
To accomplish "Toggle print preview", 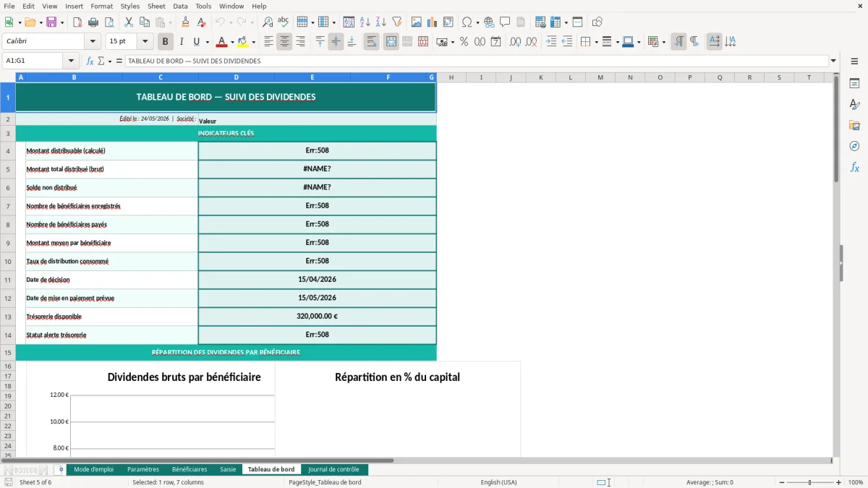I will 109,22.
